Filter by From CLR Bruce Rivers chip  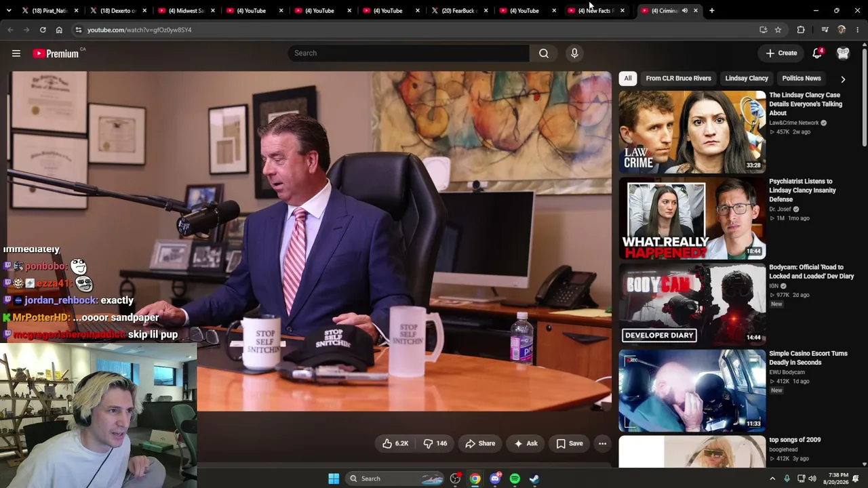pos(678,79)
